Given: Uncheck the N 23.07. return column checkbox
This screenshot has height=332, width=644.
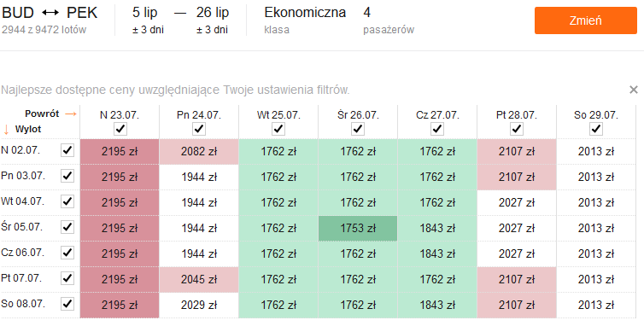Looking at the screenshot, I should point(120,129).
